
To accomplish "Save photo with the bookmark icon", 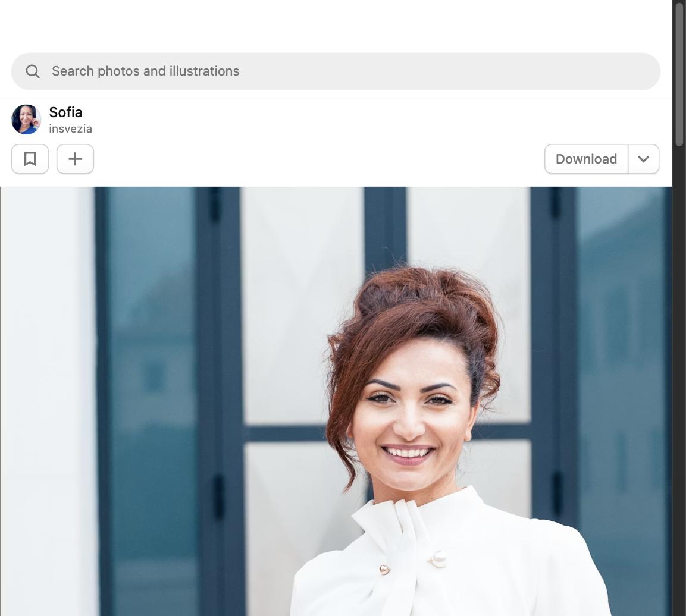I will (x=30, y=159).
